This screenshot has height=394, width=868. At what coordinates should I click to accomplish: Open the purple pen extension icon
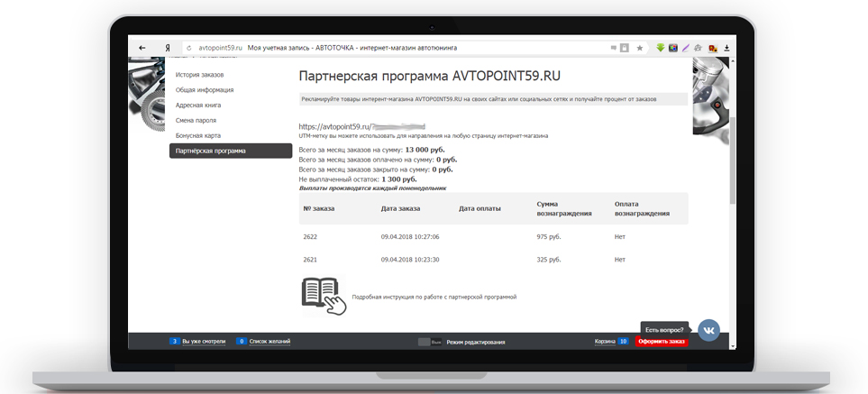click(x=685, y=48)
